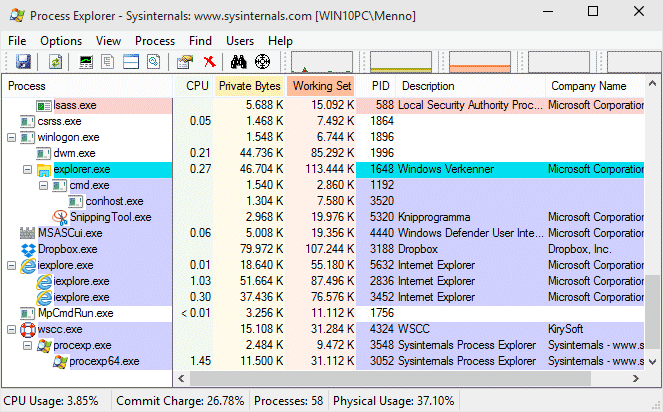Click the dwm.exe process icon
The width and height of the screenshot is (663, 412).
44,153
